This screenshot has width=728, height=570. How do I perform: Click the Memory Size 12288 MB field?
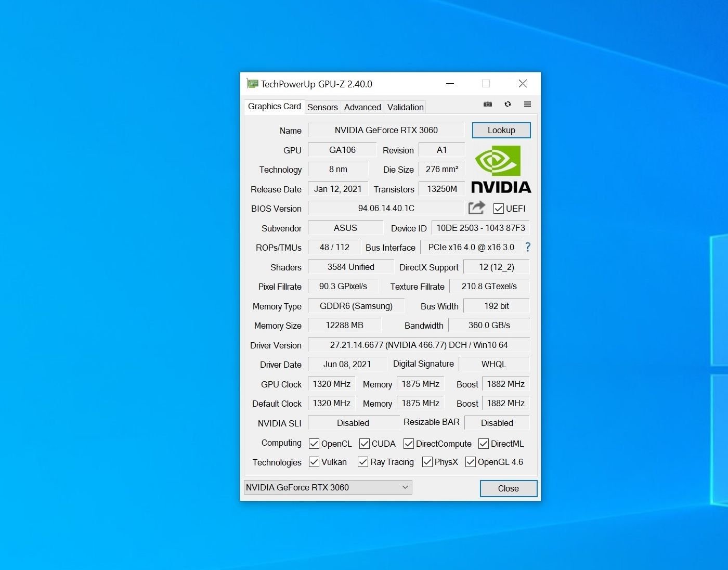(x=345, y=325)
